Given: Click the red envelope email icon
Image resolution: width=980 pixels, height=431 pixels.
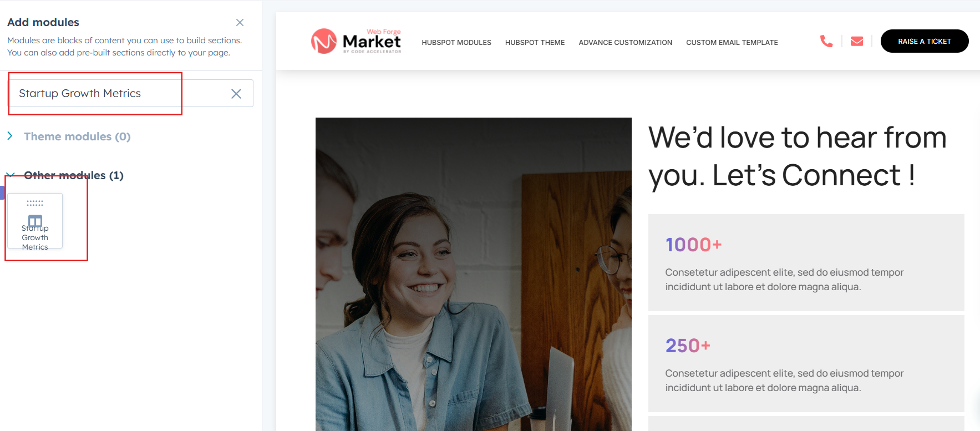Looking at the screenshot, I should (x=857, y=41).
